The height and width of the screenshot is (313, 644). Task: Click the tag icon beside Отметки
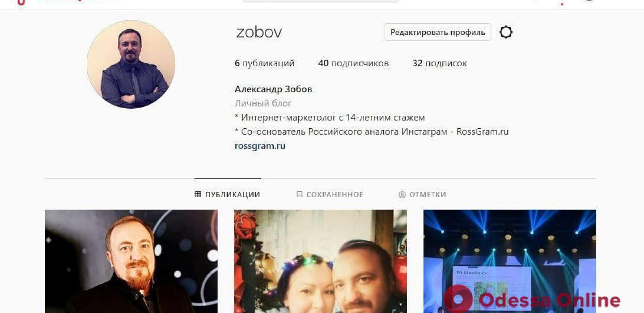402,195
